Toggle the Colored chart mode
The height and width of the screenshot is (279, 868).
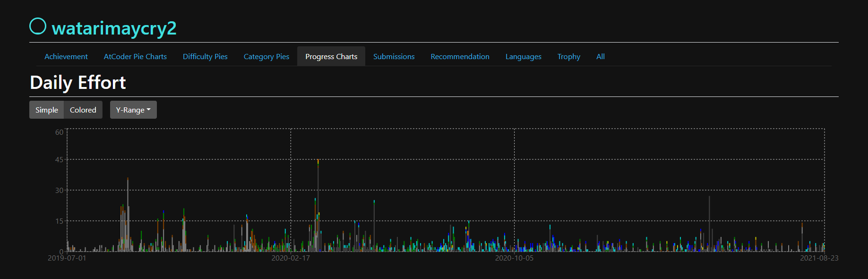click(83, 110)
